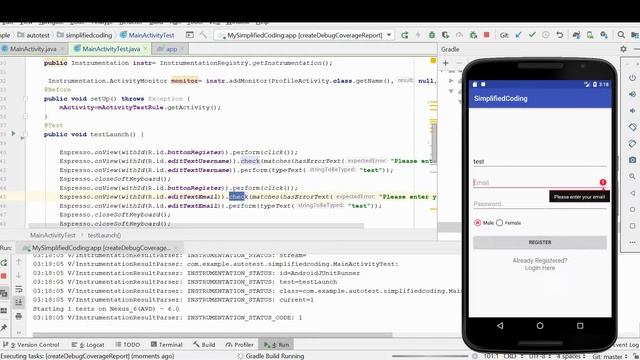Stop the running task with red square
Viewport: 640px width, 360px height.
487,35
